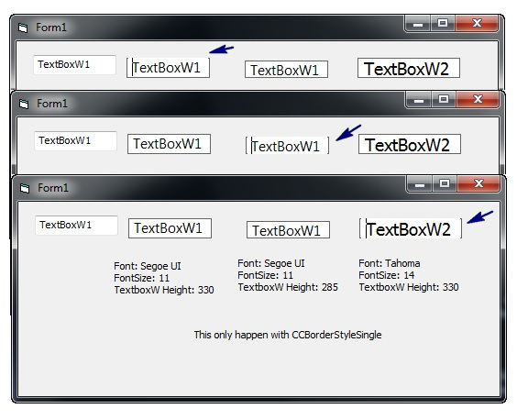
Task: Click the Form1 title text of the front window
Action: (53, 188)
